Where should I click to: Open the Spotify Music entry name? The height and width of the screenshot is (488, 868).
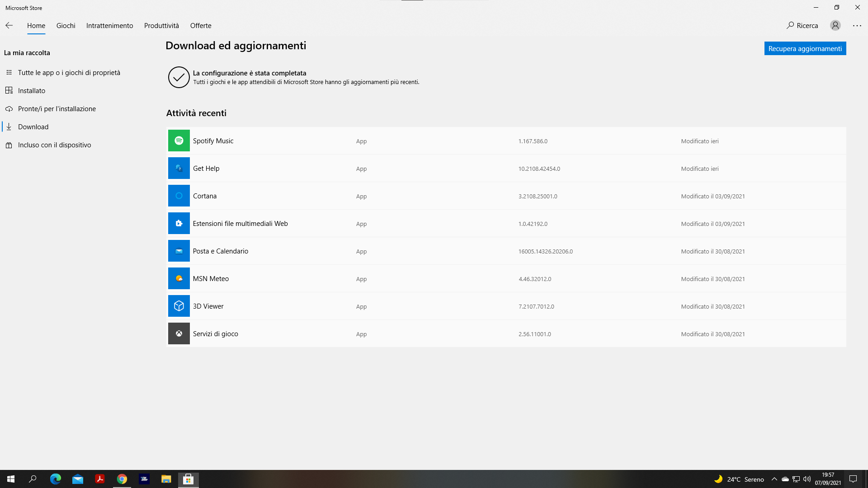(213, 141)
